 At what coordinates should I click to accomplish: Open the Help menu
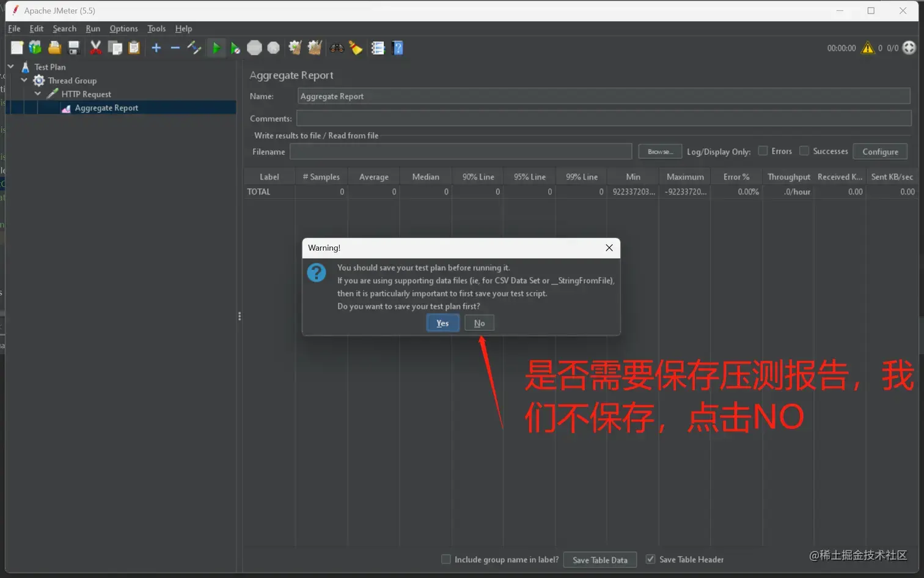[x=183, y=28]
